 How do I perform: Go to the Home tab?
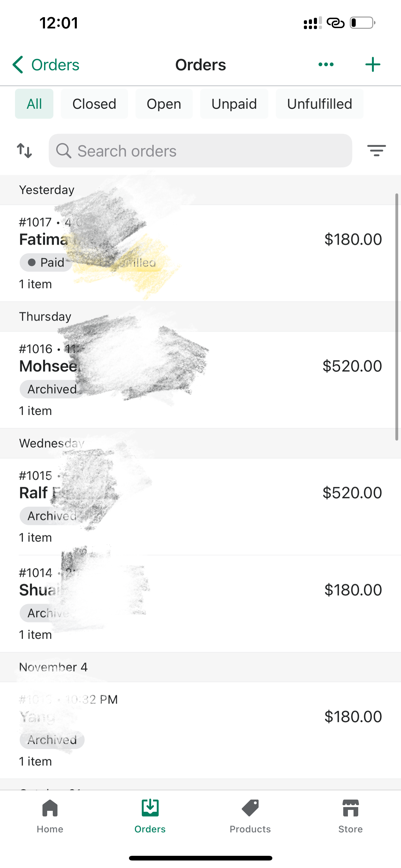click(50, 816)
